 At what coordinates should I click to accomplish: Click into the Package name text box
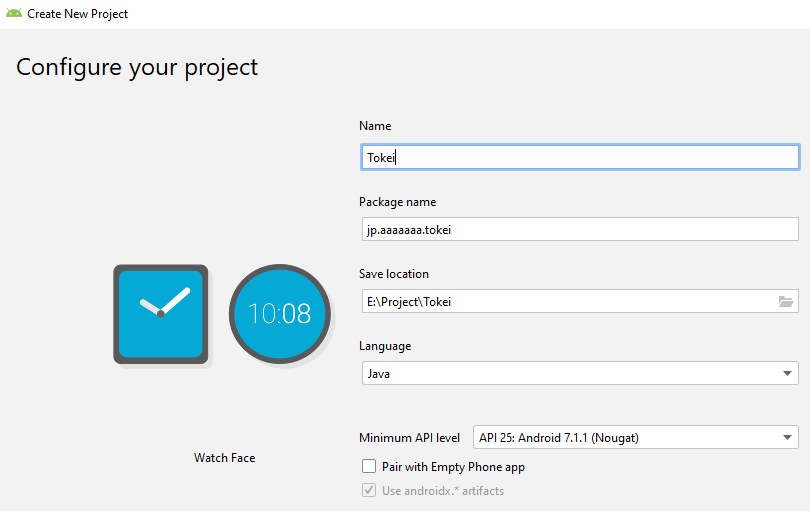(x=578, y=229)
